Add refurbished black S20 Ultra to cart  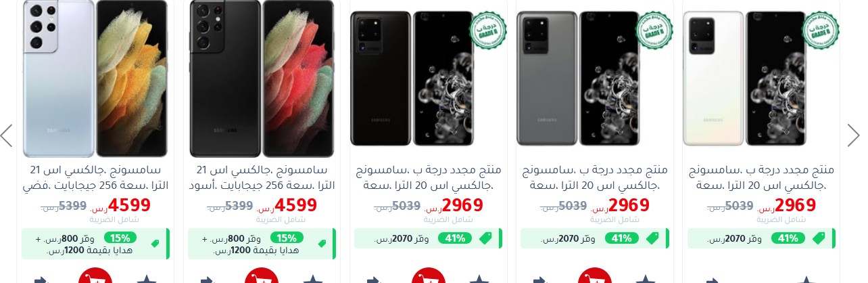pyautogui.click(x=428, y=278)
